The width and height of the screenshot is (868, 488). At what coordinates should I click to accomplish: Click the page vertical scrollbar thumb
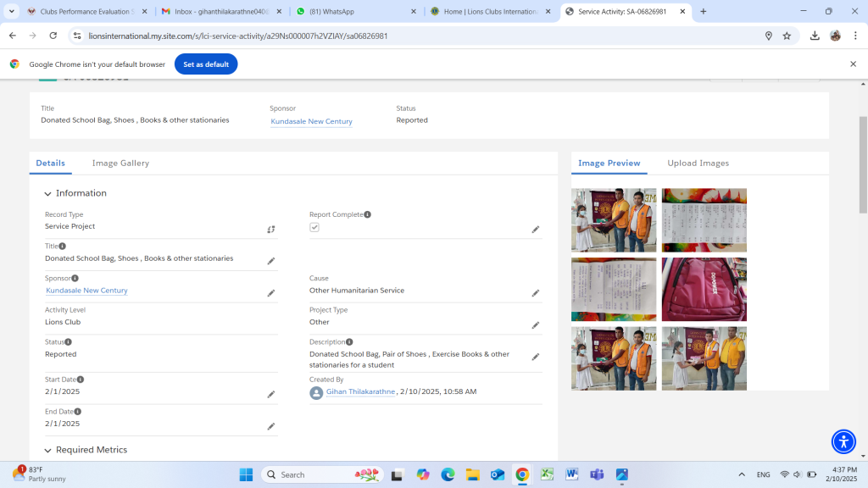(863, 165)
